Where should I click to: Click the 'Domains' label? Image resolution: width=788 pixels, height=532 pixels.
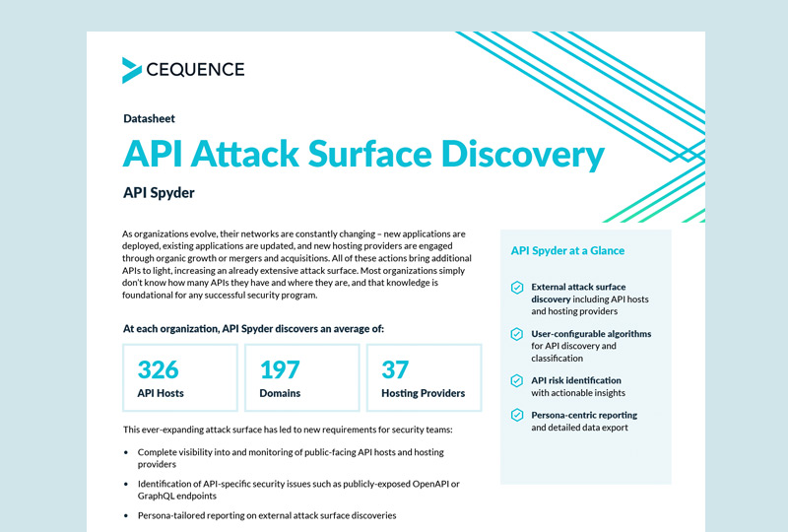tap(280, 393)
